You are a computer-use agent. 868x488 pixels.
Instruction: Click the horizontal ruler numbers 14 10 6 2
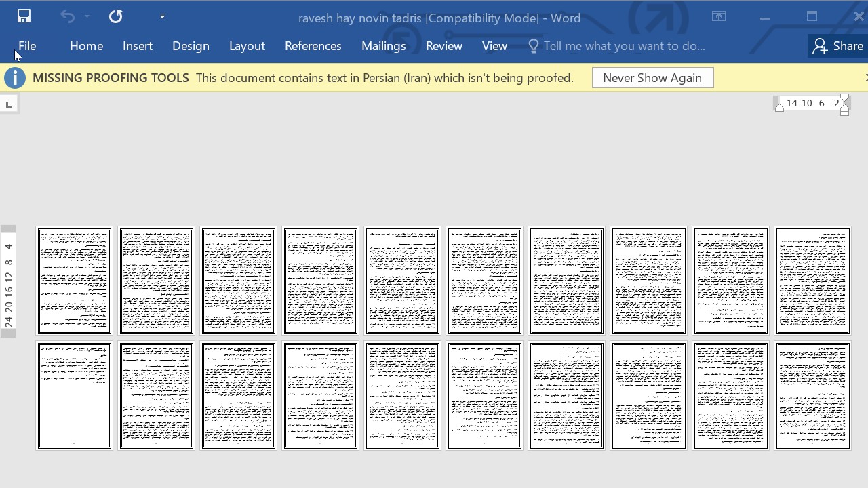coord(814,104)
